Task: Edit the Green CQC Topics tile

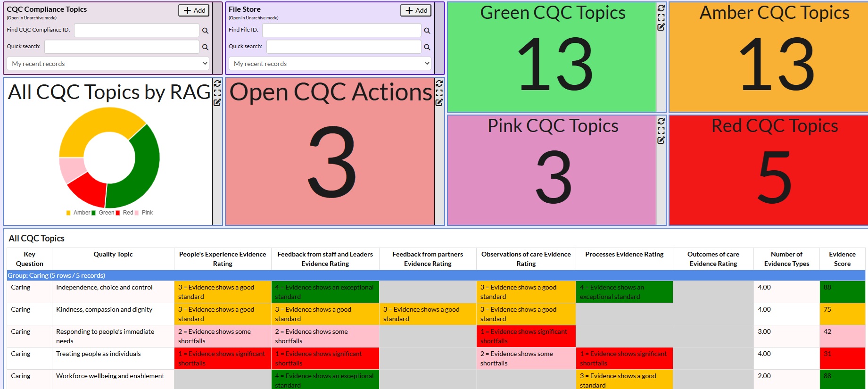Action: pos(661,27)
